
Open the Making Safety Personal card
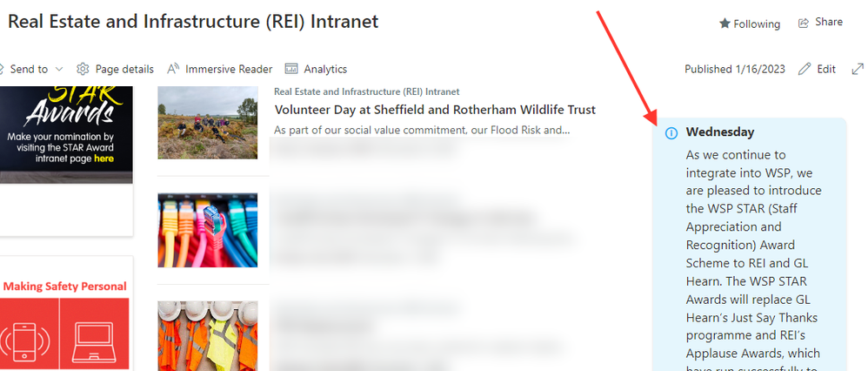coord(66,314)
